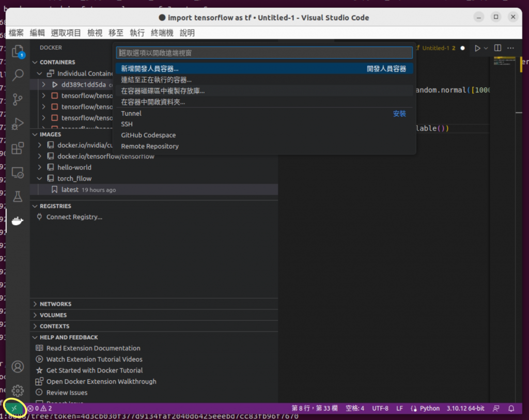Expand the VOLUMES section
The image size is (529, 420).
click(x=35, y=315)
